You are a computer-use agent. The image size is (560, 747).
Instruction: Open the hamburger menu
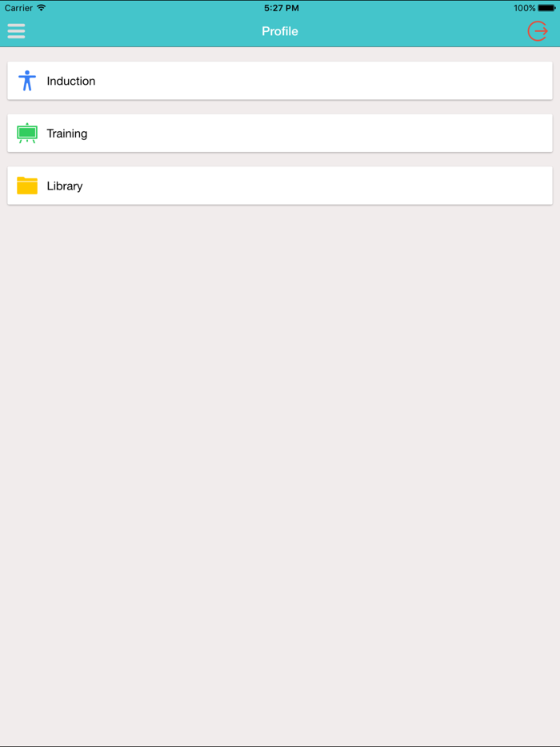tap(16, 31)
